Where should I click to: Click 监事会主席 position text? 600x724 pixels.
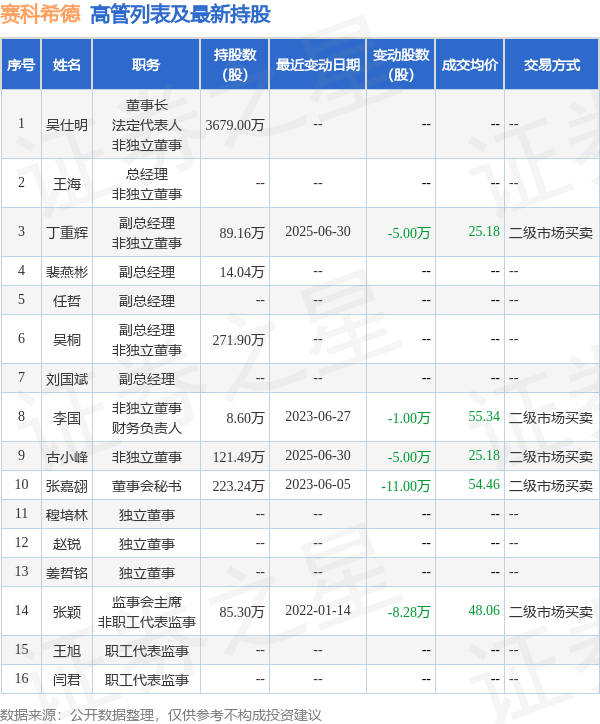[x=146, y=602]
